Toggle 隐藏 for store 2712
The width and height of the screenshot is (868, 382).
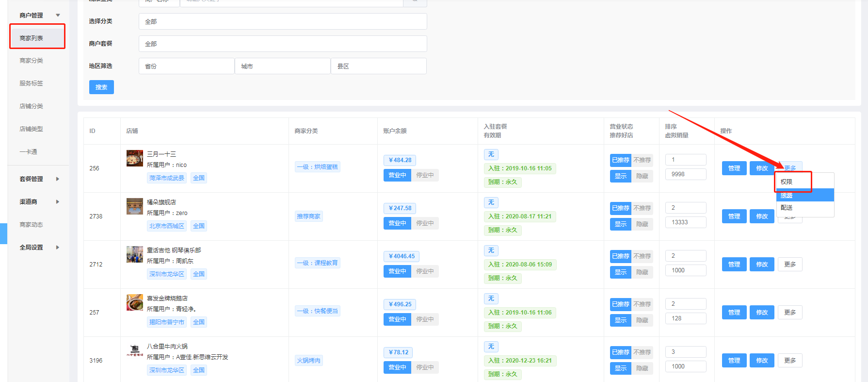642,272
